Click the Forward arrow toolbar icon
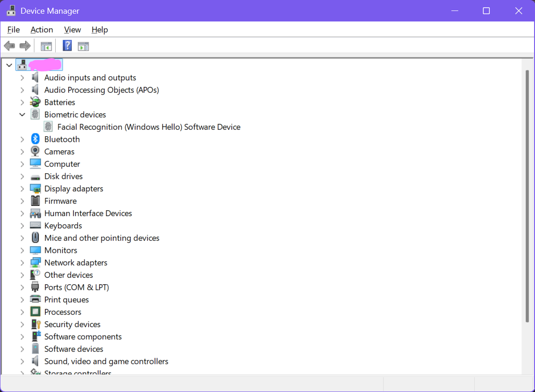 coord(25,46)
